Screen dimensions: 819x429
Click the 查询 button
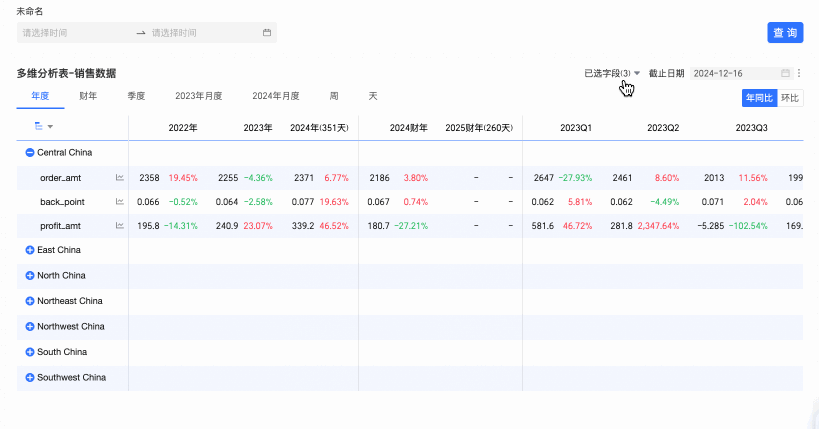[785, 33]
